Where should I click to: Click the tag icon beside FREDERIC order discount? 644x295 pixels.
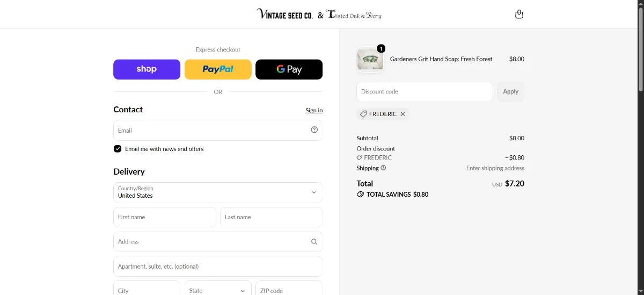click(x=360, y=158)
